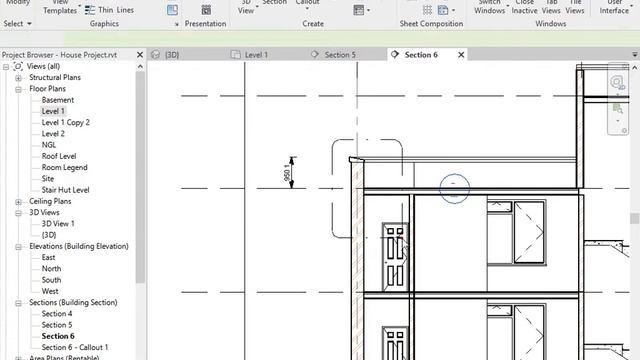Click Tab Views button
The width and height of the screenshot is (640, 360).
[x=551, y=7]
